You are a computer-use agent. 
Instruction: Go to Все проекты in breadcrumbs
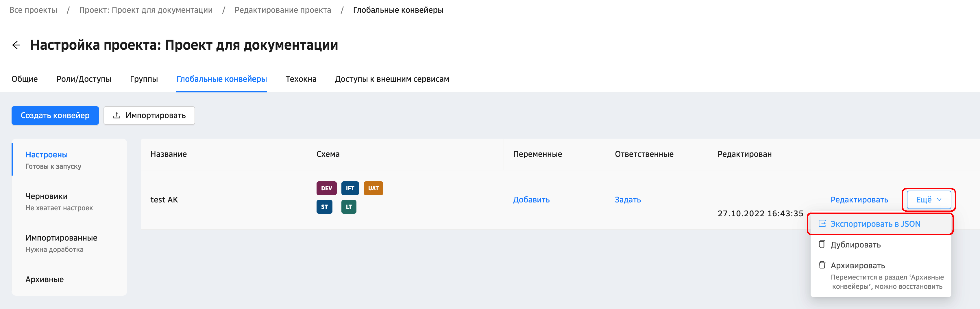coord(33,10)
